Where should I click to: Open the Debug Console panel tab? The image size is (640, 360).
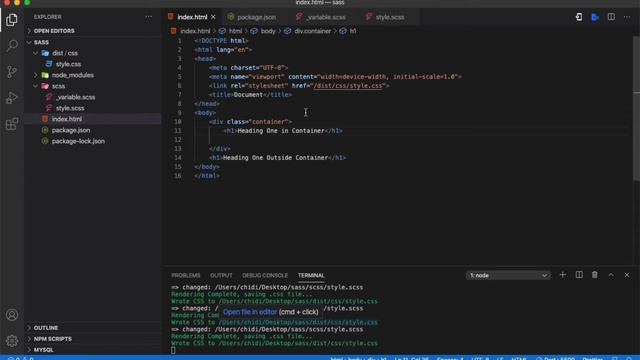pyautogui.click(x=265, y=276)
